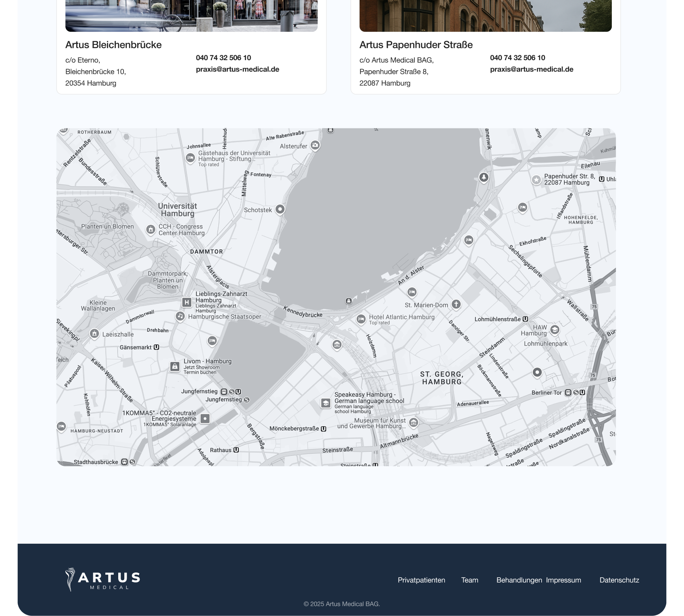Click the Gänsemarkt U-Bahn station icon
Screen dimensions: 684x616
pyautogui.click(x=157, y=347)
